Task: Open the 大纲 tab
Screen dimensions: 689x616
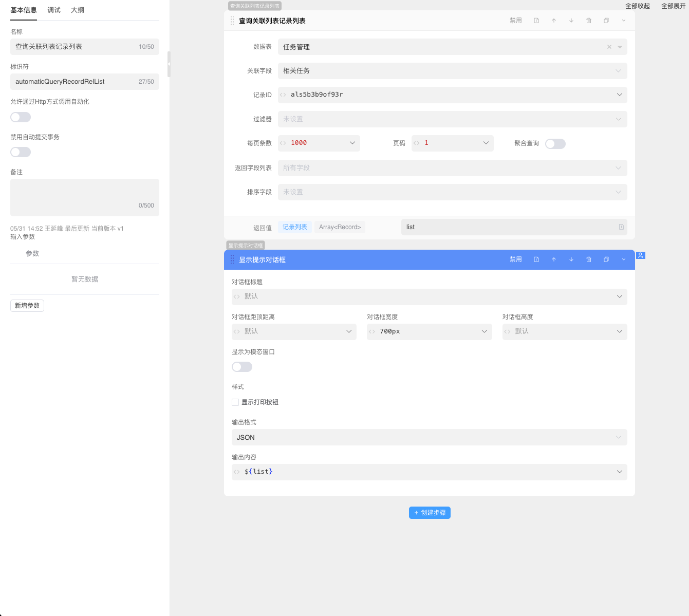Action: [78, 10]
